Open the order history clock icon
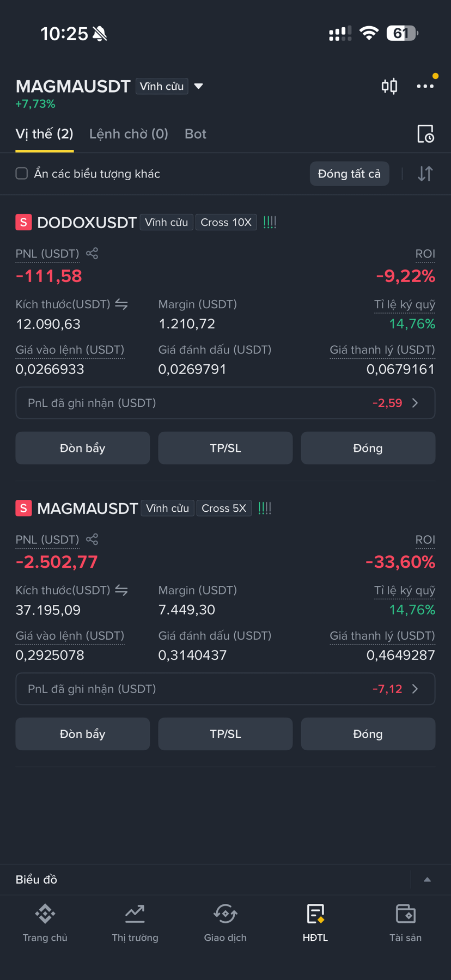Screen dimensions: 451x980 pos(425,134)
